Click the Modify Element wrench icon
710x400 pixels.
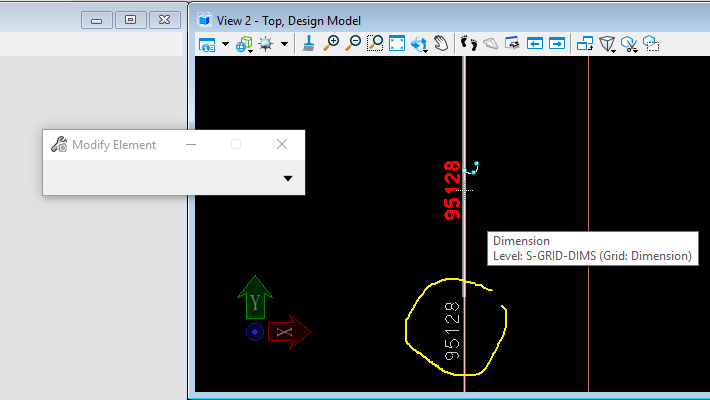59,145
